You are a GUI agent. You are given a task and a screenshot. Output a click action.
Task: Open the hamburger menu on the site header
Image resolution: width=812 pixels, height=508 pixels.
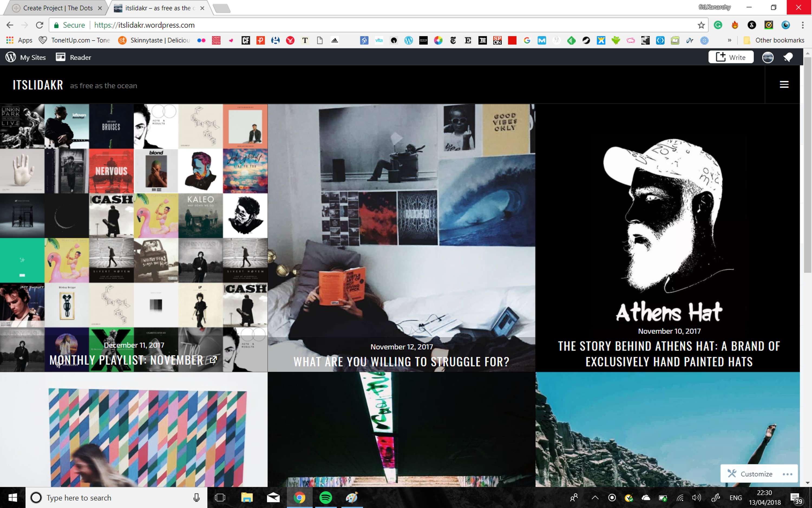(784, 84)
